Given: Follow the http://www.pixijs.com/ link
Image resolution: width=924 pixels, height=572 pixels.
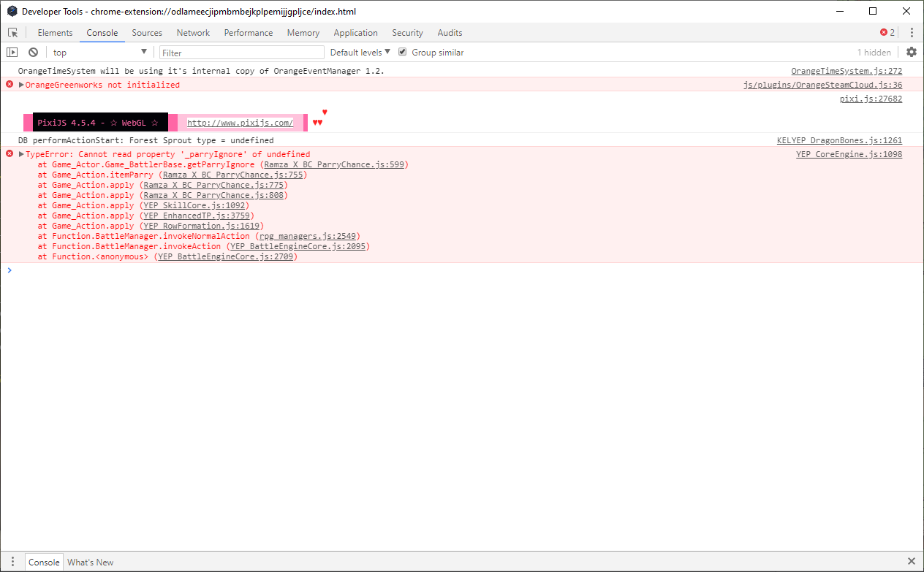Looking at the screenshot, I should point(240,123).
